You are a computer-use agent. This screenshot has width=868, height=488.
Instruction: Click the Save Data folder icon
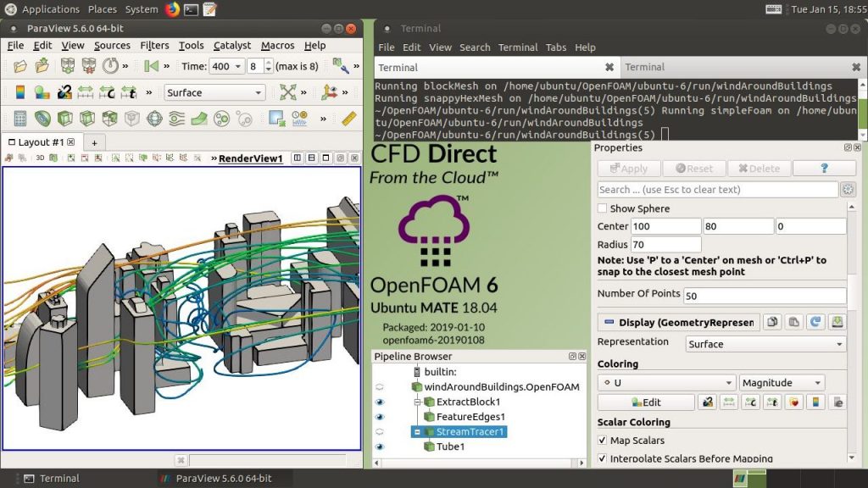pos(42,66)
